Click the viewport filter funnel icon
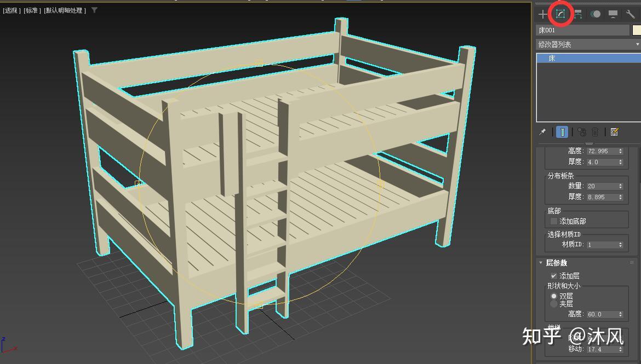 [94, 10]
